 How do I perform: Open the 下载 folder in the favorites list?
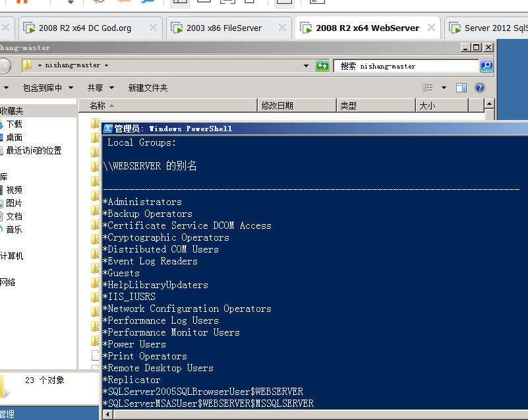pyautogui.click(x=14, y=124)
